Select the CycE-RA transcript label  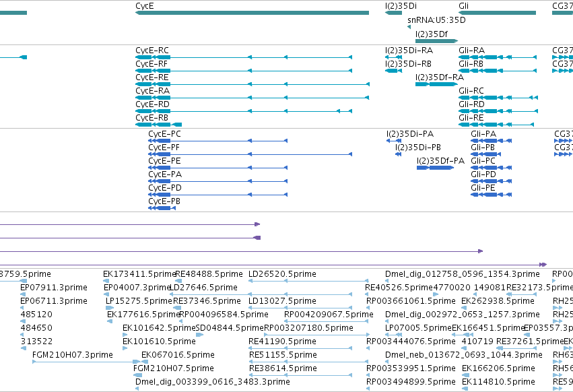(152, 91)
